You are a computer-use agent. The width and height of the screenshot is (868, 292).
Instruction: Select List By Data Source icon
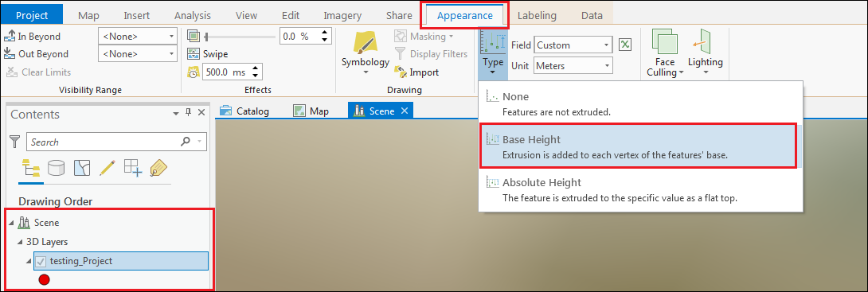56,168
